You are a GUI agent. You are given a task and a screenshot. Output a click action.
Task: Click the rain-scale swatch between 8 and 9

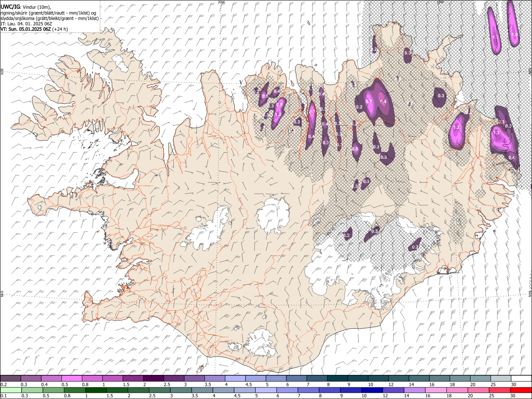click(329, 390)
